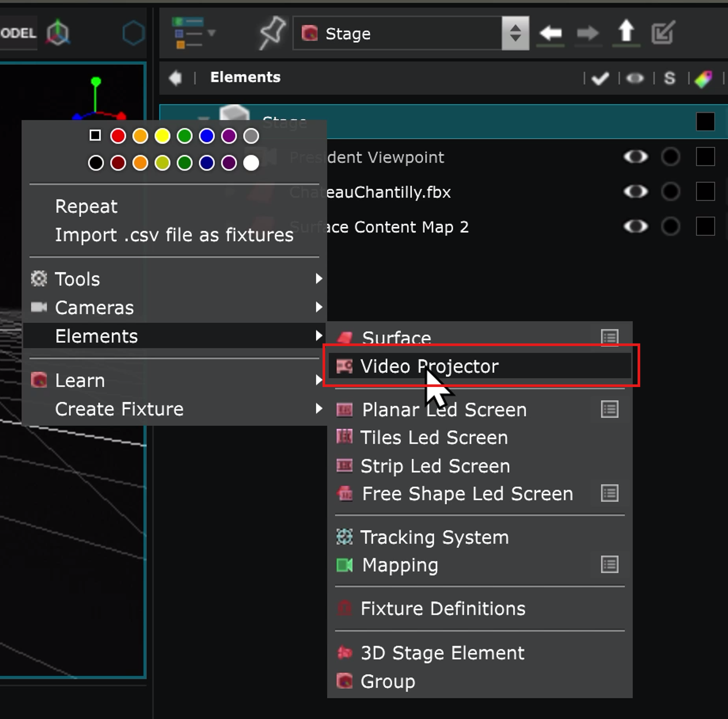Select President Viewpoint tree row

click(x=443, y=157)
